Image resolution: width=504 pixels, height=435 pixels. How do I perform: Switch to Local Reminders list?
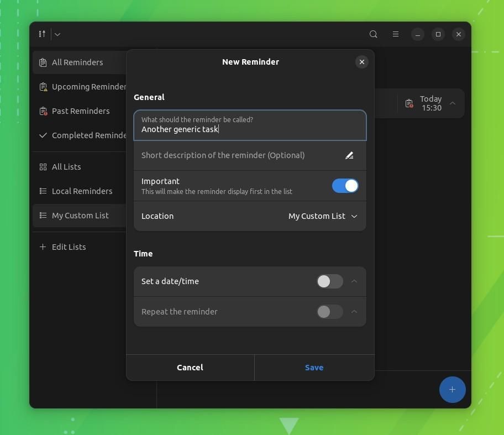(82, 191)
